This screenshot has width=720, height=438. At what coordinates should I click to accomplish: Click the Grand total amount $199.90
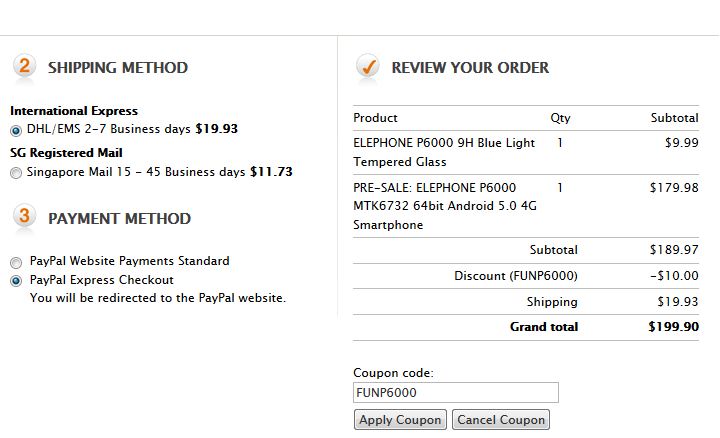click(674, 327)
